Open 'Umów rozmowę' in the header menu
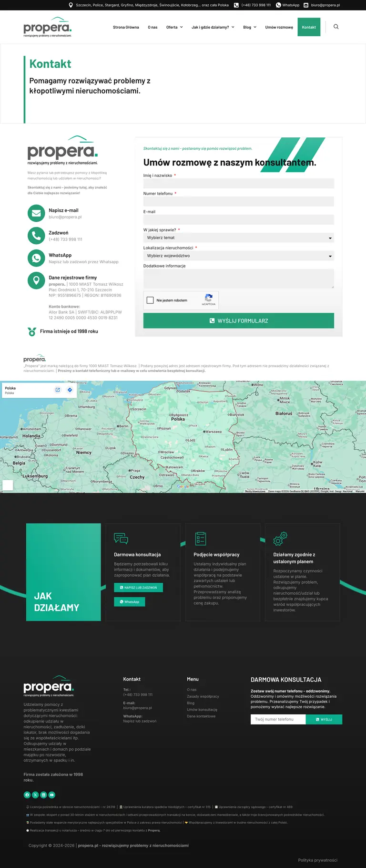366x868 pixels. [279, 27]
